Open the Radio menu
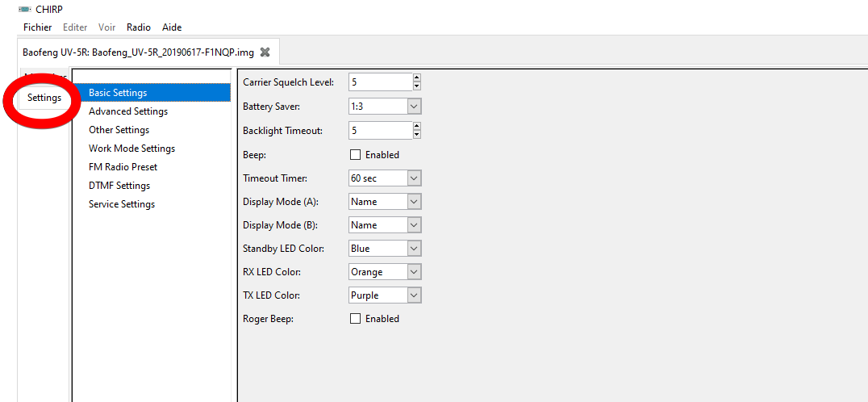 click(x=139, y=27)
